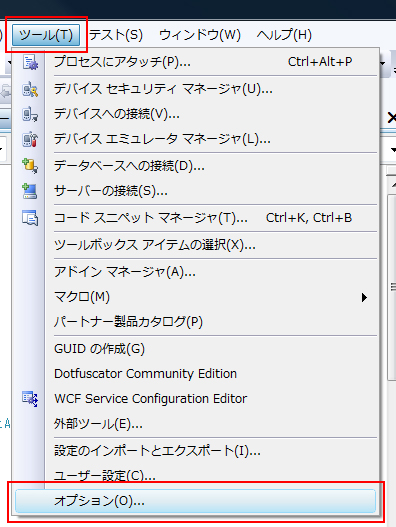The image size is (396, 527).
Task: Open デバイス エミュレータ マネージャ(L)...
Action: [196, 139]
